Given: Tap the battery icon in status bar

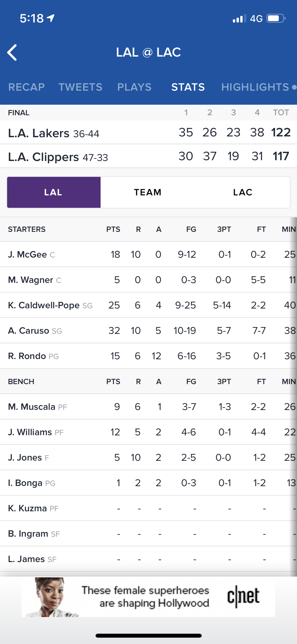Looking at the screenshot, I should [276, 19].
